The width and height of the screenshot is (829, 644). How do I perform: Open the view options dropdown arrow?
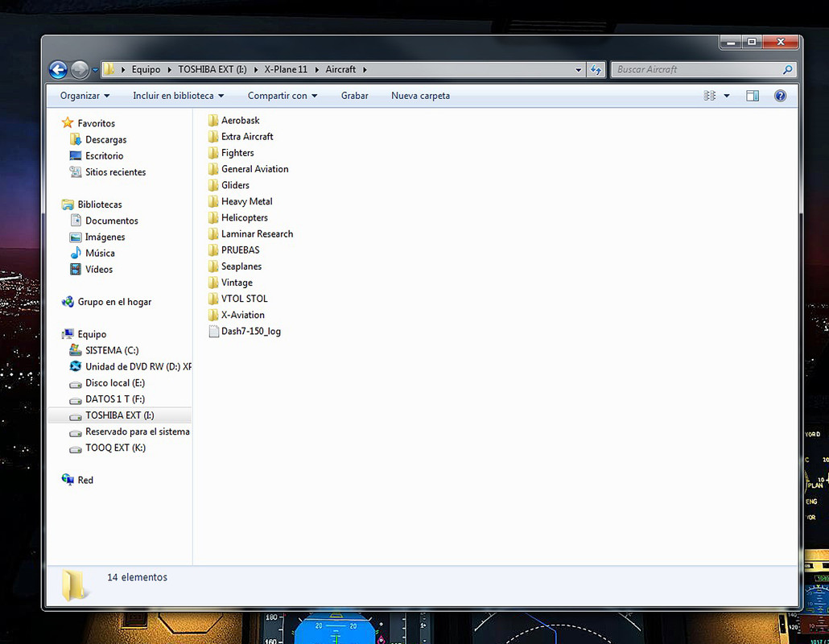click(x=727, y=96)
